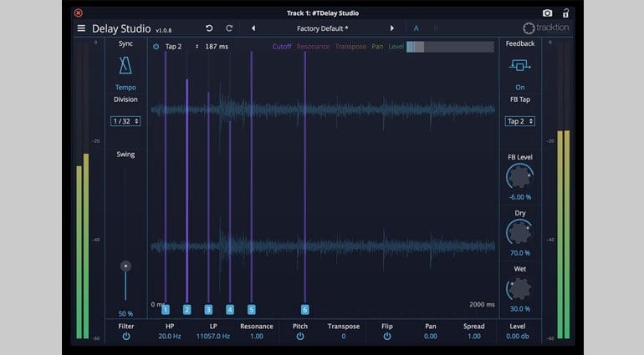This screenshot has height=355, width=644.
Task: Switch to the Transpose view tab
Action: point(350,47)
